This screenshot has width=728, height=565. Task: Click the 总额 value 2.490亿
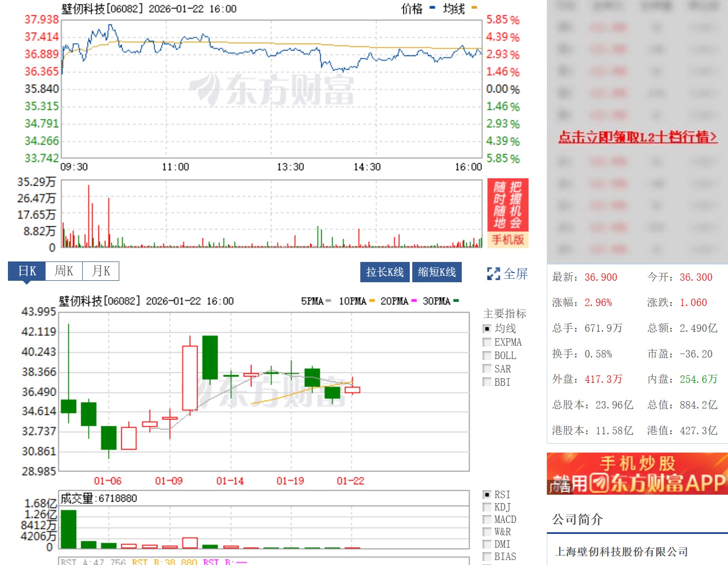pyautogui.click(x=698, y=328)
